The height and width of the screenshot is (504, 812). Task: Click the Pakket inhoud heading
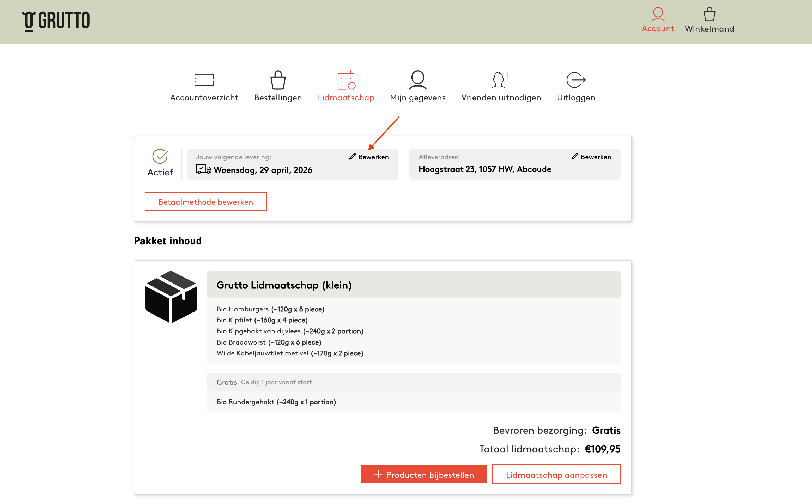[x=168, y=241]
